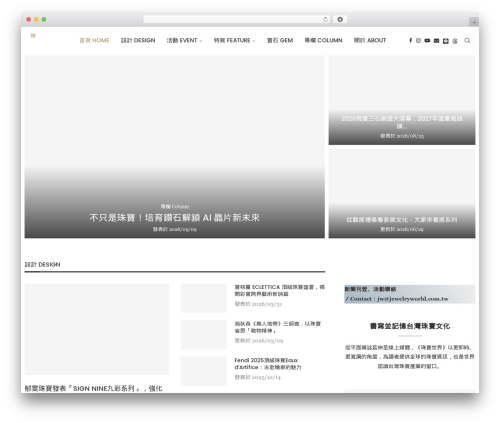
Task: Open the 大家來看展系列 article card
Action: click(402, 193)
